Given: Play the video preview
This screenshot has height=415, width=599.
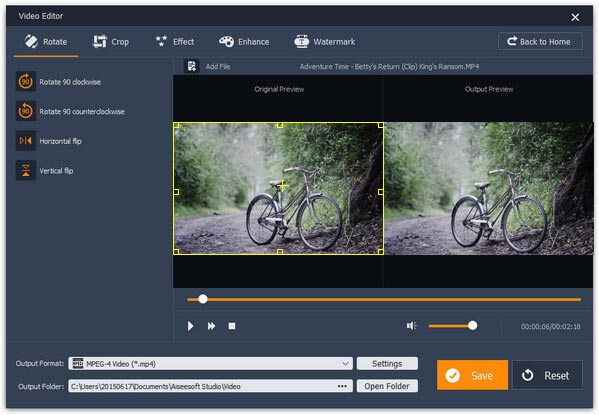Looking at the screenshot, I should 190,326.
